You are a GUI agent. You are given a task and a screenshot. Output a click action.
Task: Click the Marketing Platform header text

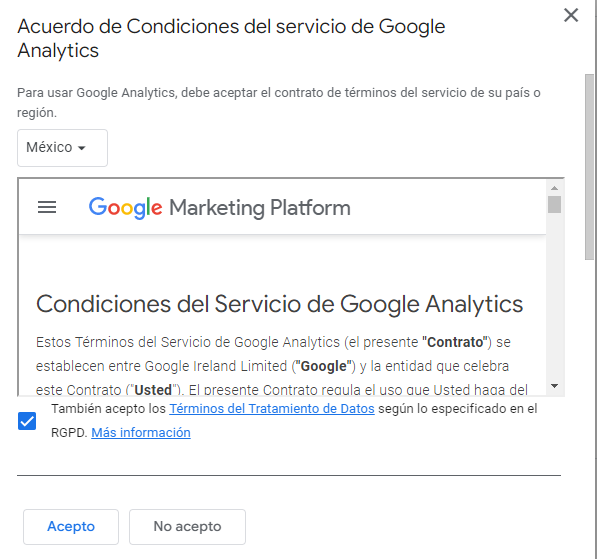260,208
